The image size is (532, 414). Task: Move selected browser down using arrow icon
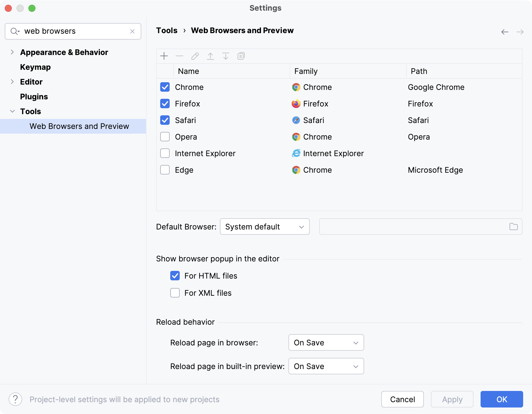226,56
